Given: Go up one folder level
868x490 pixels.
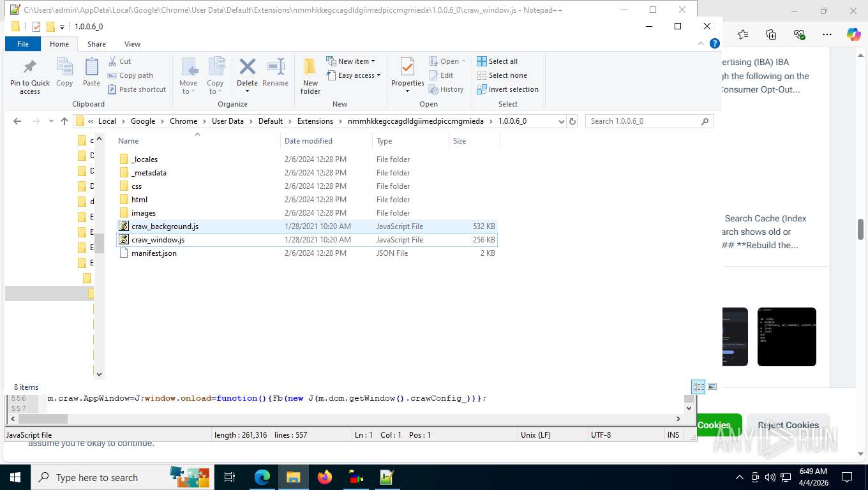Looking at the screenshot, I should [64, 121].
